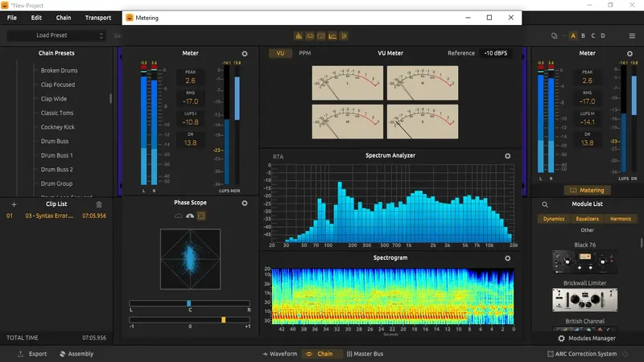The height and width of the screenshot is (362, 644).
Task: Select the Brickwall Limiter module thumbnail
Action: (585, 299)
